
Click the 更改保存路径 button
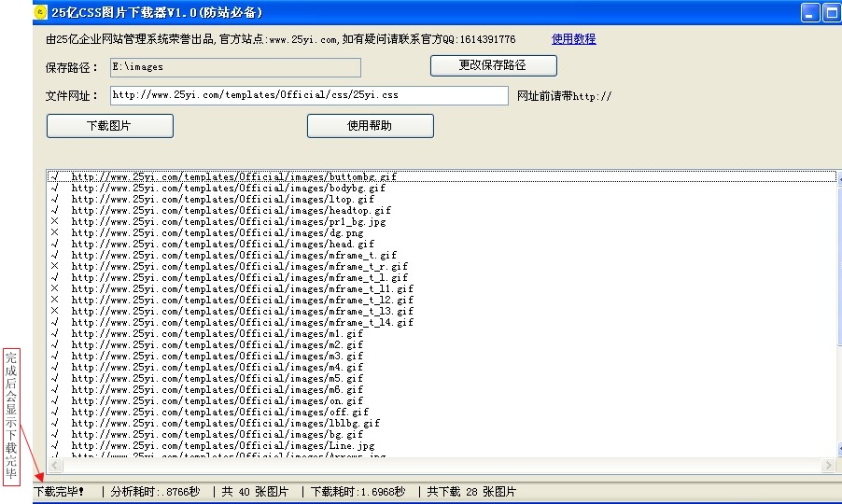pyautogui.click(x=494, y=65)
